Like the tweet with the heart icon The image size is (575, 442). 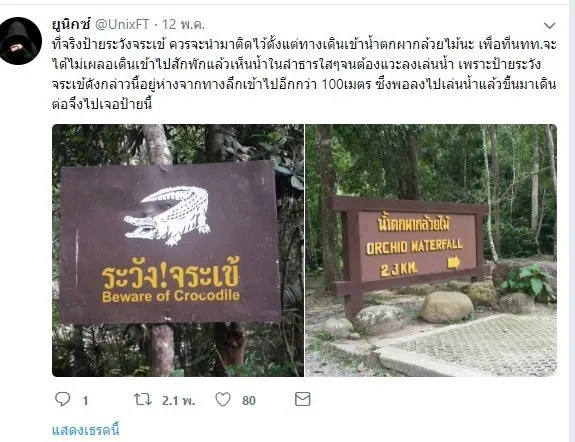point(223,399)
